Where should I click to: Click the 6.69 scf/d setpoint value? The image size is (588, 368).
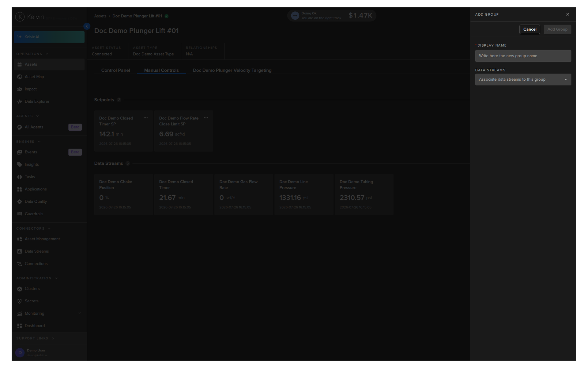172,134
